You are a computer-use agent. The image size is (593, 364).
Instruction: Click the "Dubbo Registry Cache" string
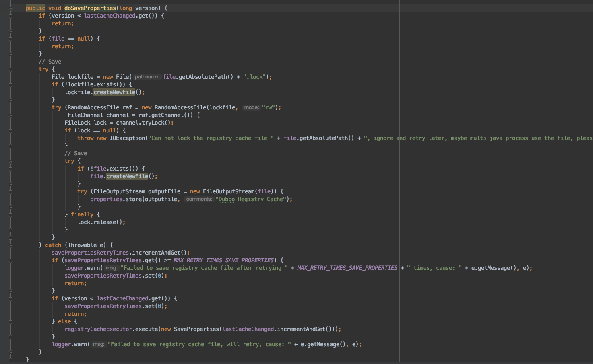point(252,199)
